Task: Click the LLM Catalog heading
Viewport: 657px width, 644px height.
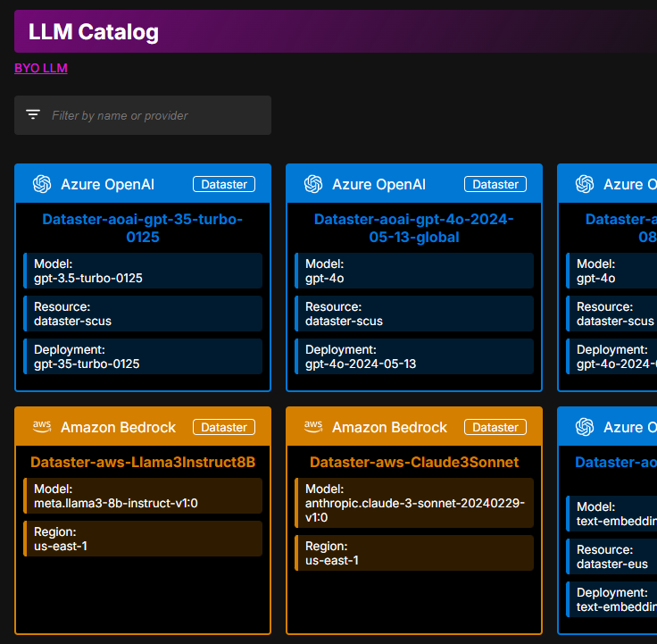Action: 94,32
